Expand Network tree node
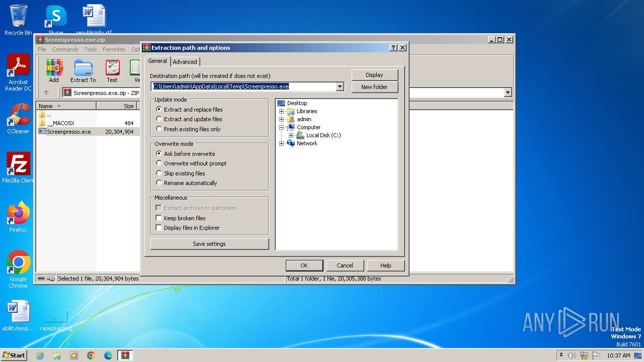Image resolution: width=644 pixels, height=362 pixels. tap(282, 143)
